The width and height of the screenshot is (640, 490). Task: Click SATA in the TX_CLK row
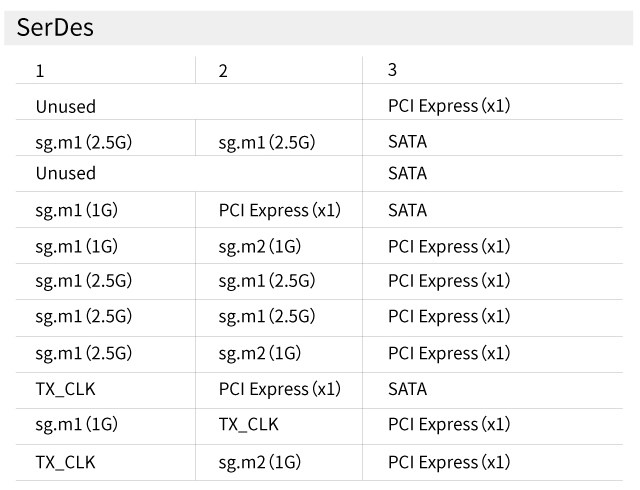point(407,389)
